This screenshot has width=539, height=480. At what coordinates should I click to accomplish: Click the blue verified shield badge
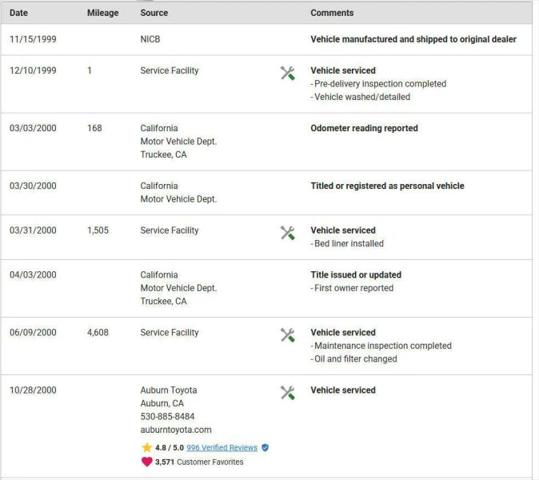click(265, 448)
